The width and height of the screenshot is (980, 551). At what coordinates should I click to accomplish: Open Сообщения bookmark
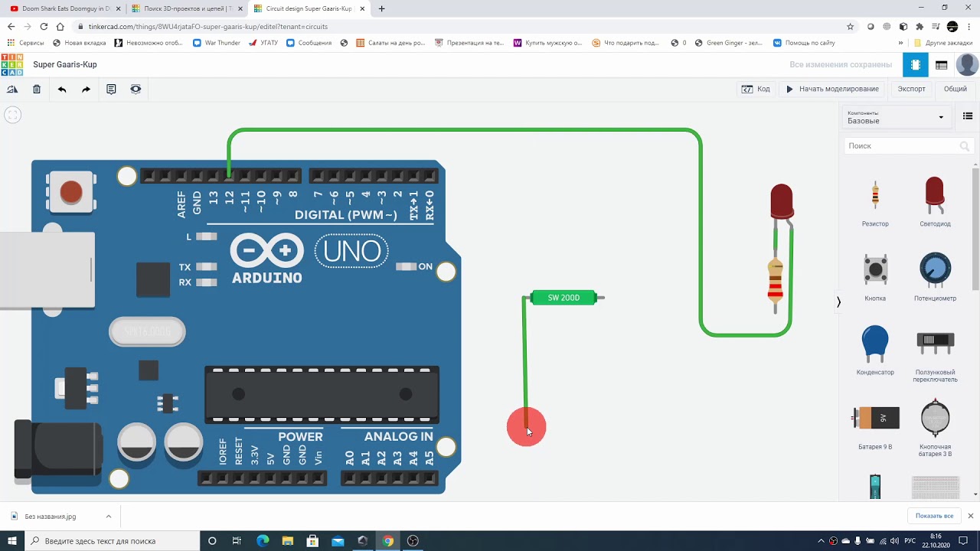309,43
